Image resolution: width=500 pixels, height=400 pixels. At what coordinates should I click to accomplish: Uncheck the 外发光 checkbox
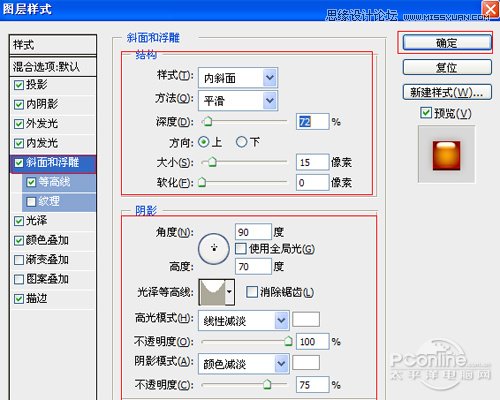pos(19,124)
